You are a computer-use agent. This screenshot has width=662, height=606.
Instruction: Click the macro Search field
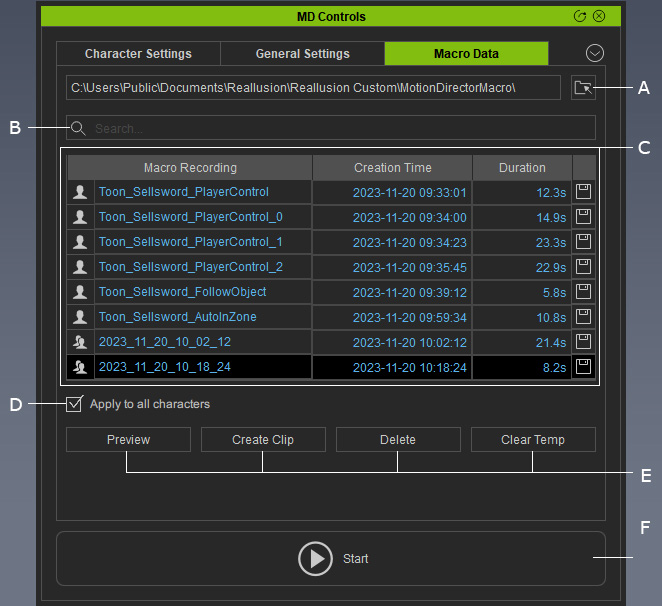(340, 128)
